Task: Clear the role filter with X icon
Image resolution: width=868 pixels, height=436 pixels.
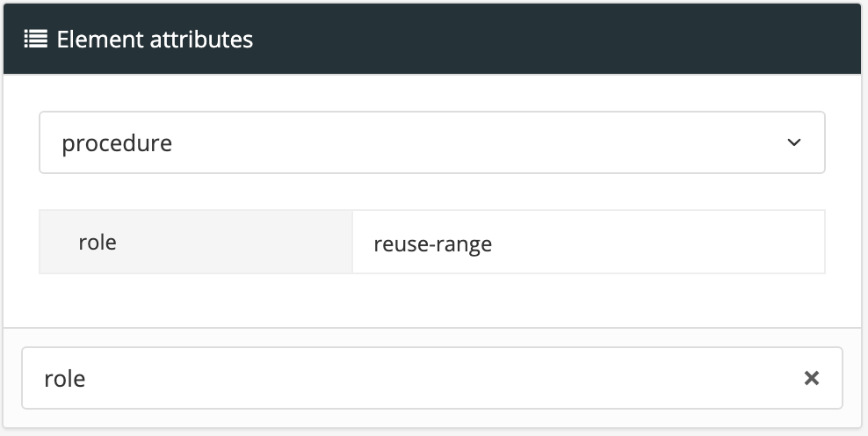Action: coord(812,378)
